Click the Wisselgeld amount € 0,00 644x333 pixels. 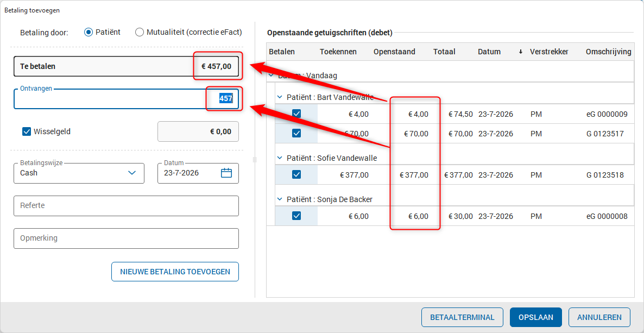[x=198, y=131]
